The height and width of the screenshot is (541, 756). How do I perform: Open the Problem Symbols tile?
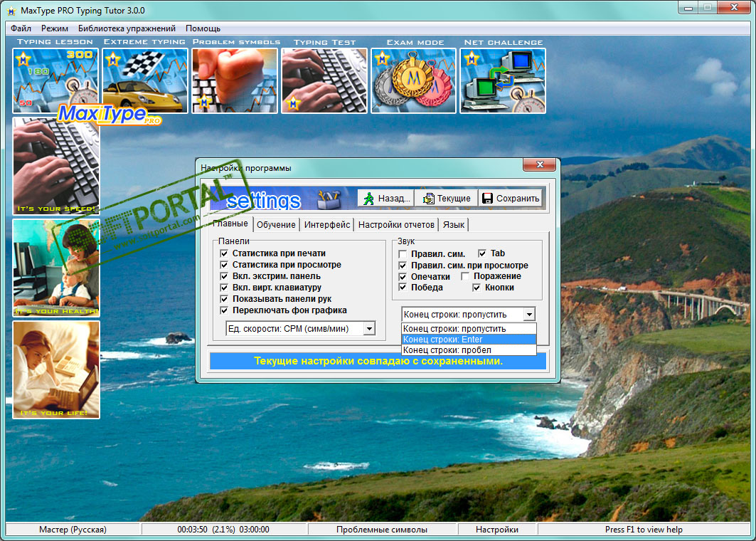pos(235,80)
